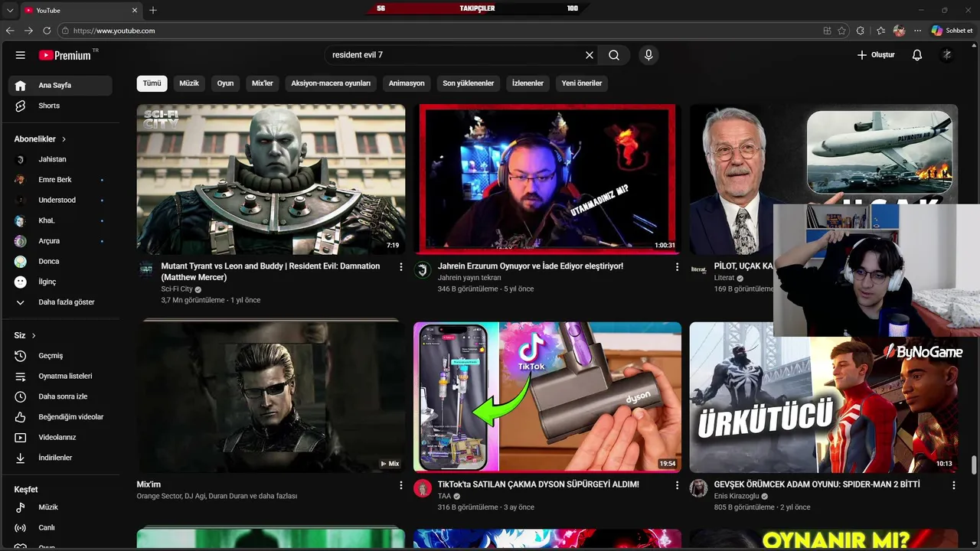Expand the Abonelikler section
Viewport: 980px width, 551px height.
click(x=41, y=139)
